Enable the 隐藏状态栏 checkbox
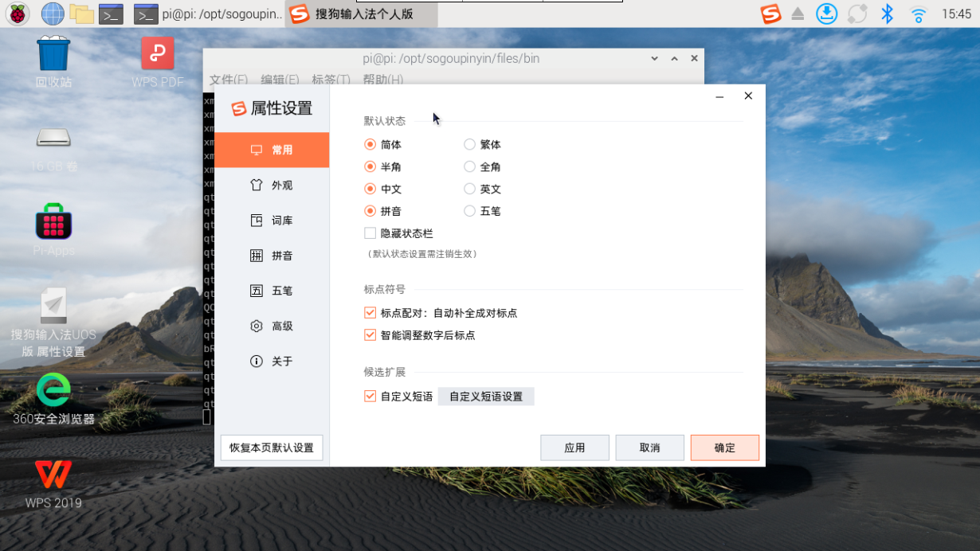 [370, 233]
